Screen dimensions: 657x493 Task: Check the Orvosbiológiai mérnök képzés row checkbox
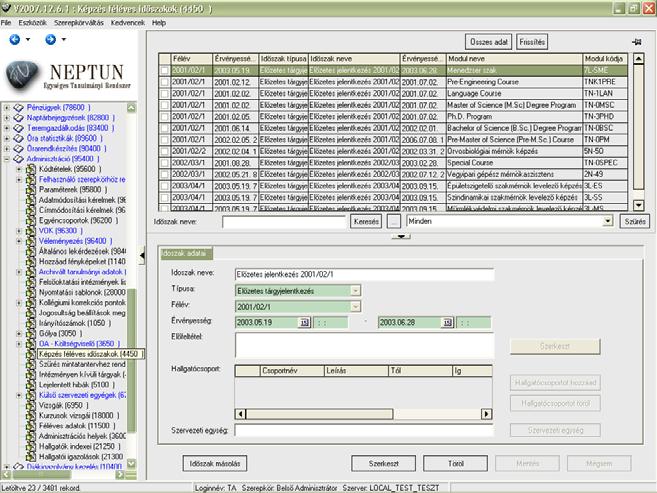(x=165, y=151)
